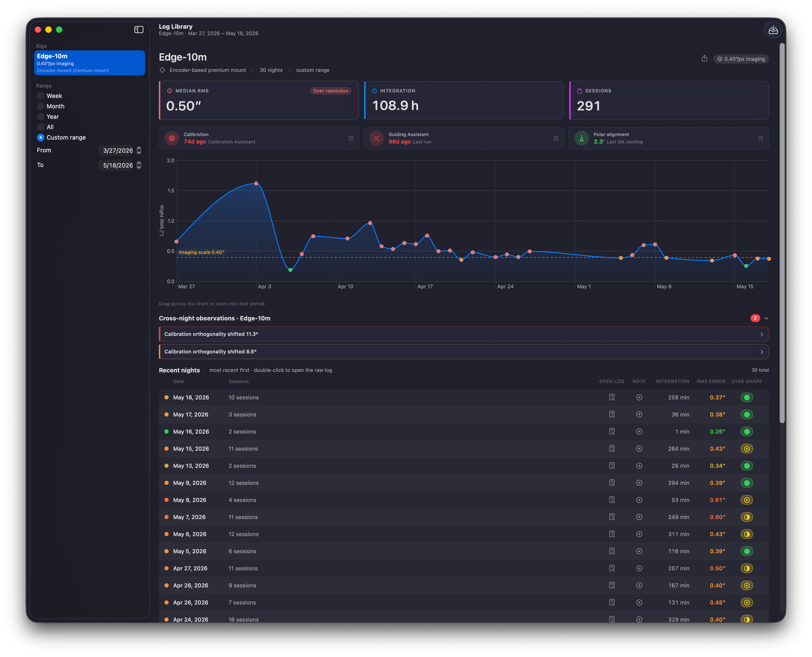Collapse the cross-night observations chevron
The height and width of the screenshot is (657, 812).
(x=767, y=318)
